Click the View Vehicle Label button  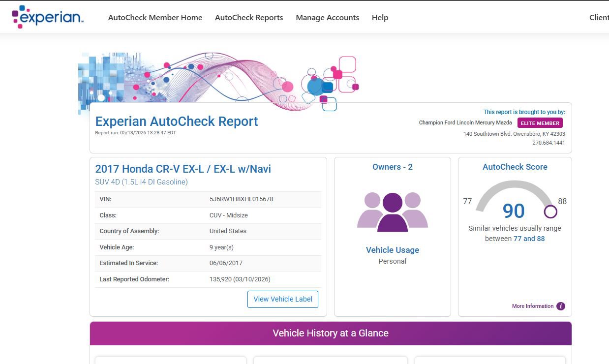tap(283, 299)
